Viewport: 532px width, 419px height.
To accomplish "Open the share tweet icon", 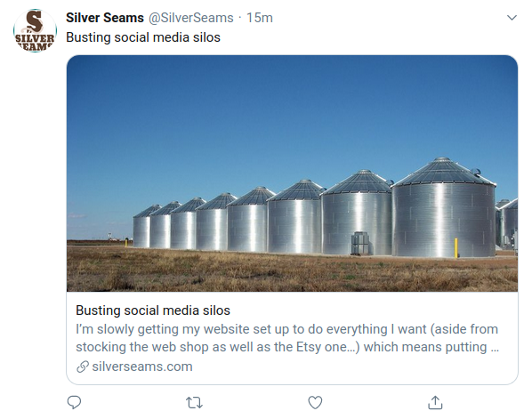I will pos(435,402).
